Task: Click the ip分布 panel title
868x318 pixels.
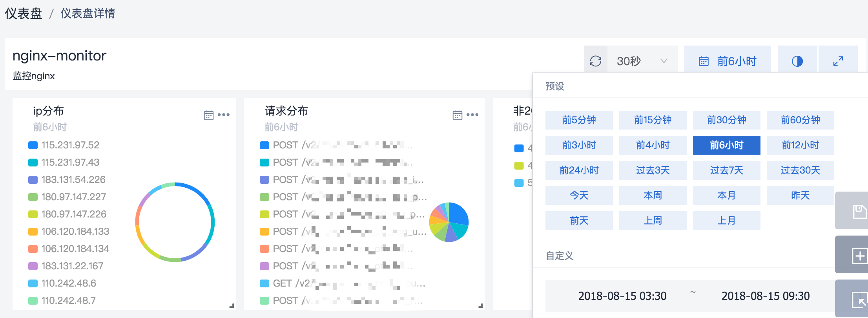Action: pyautogui.click(x=48, y=111)
